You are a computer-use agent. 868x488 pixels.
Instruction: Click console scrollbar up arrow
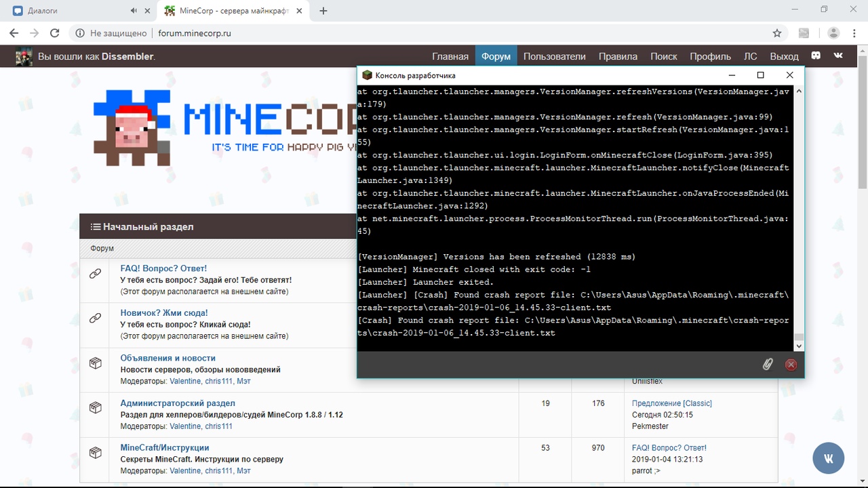coord(799,91)
